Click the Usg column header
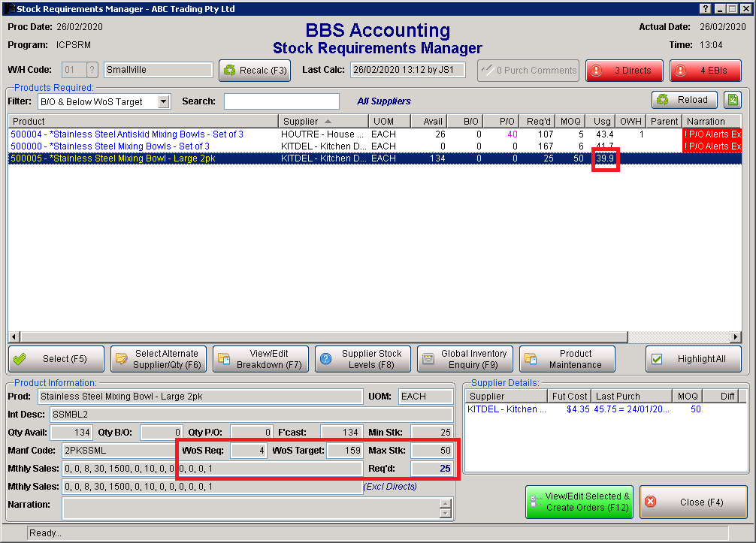The image size is (756, 543). coord(602,121)
